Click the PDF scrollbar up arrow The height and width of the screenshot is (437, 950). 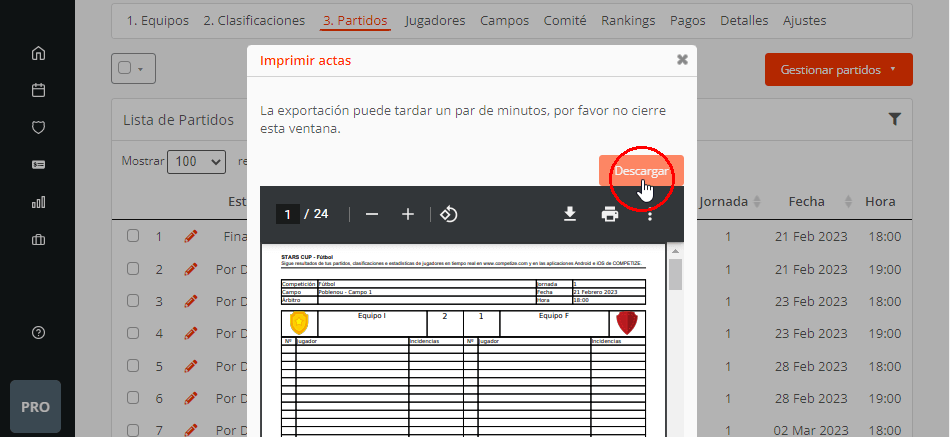click(x=675, y=250)
